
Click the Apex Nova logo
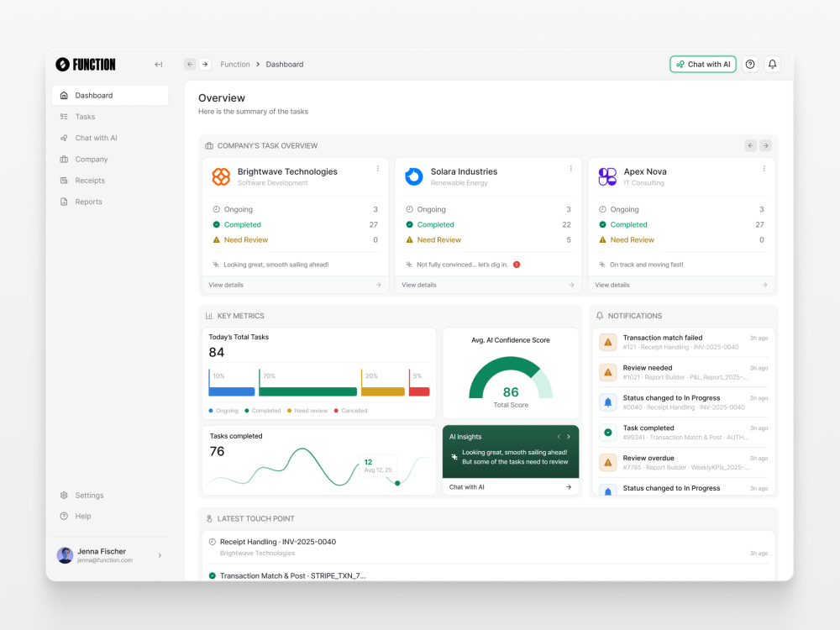(x=607, y=176)
